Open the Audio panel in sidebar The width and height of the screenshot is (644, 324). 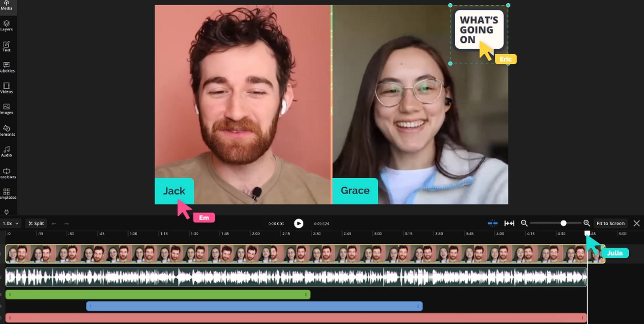(6, 152)
